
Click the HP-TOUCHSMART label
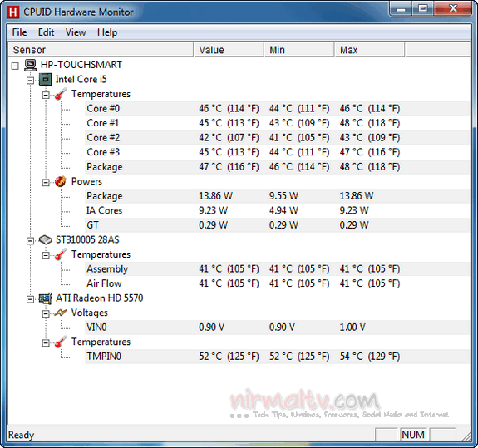pos(81,65)
